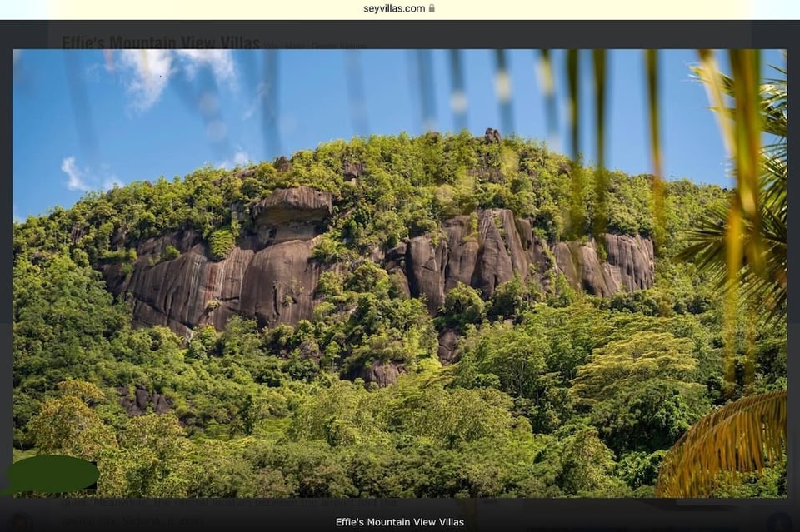Viewport: 800px width, 532px height.
Task: Click the dimmed Effie's Mountain View Villas heading
Action: [x=160, y=42]
